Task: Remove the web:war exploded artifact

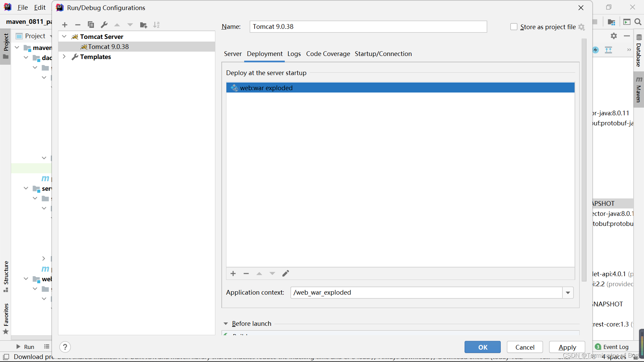Action: [246, 274]
